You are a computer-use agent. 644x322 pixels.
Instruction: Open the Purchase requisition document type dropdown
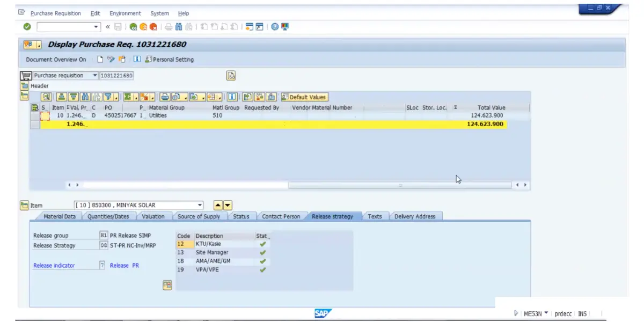point(95,76)
